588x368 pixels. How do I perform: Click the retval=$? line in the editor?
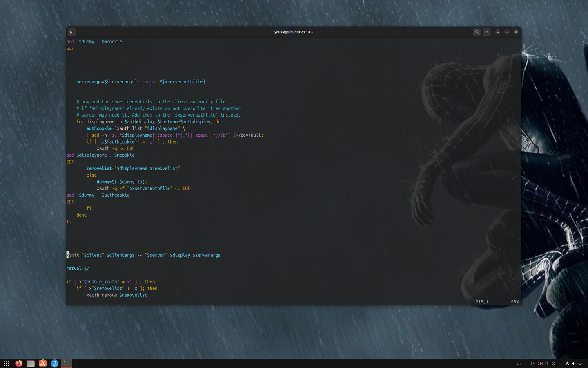pyautogui.click(x=77, y=268)
